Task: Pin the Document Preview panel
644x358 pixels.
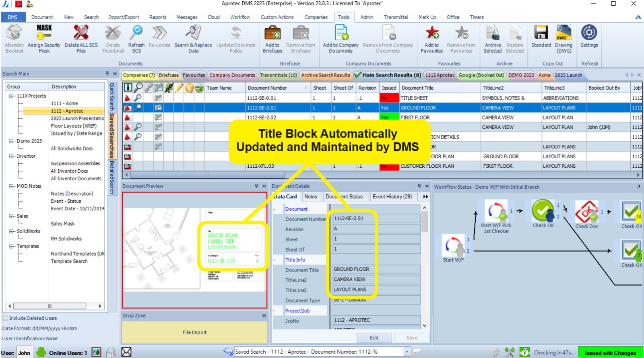Action: tap(256, 186)
